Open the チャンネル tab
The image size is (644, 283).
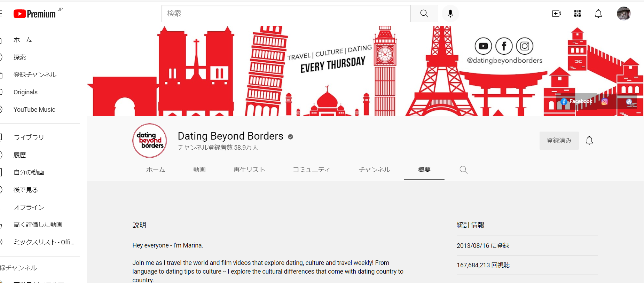374,170
